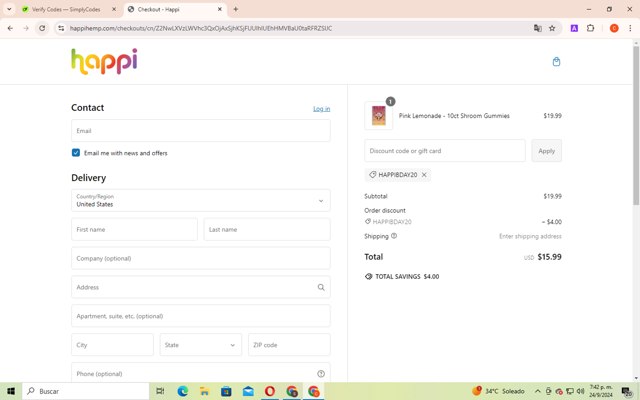
Task: Click the TOTAL SAVINGS $4.00 text
Action: pos(407,276)
